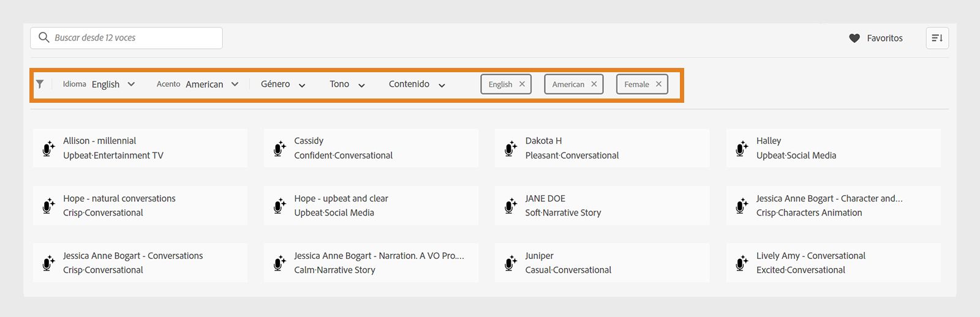The width and height of the screenshot is (980, 317).
Task: Select the Allison - millennial voice
Action: (x=140, y=148)
